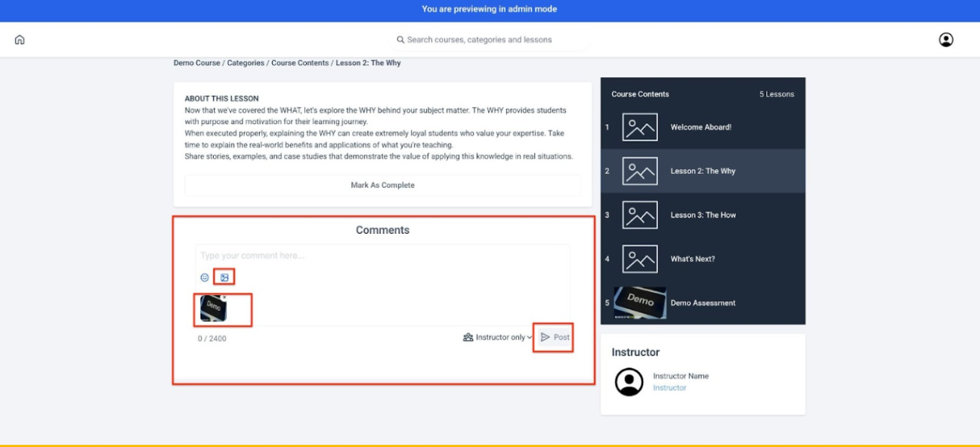Open the Welcome Aboard! lesson

(x=703, y=127)
